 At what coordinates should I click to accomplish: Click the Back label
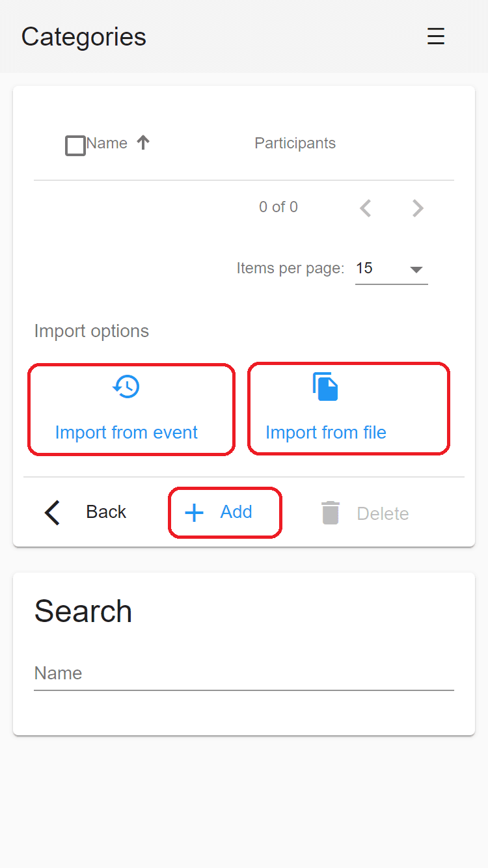click(x=106, y=512)
